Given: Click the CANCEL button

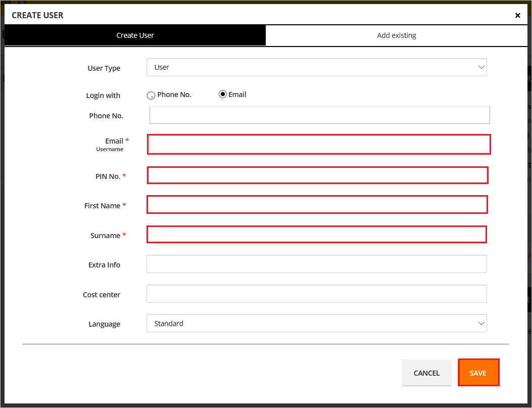Looking at the screenshot, I should 426,373.
